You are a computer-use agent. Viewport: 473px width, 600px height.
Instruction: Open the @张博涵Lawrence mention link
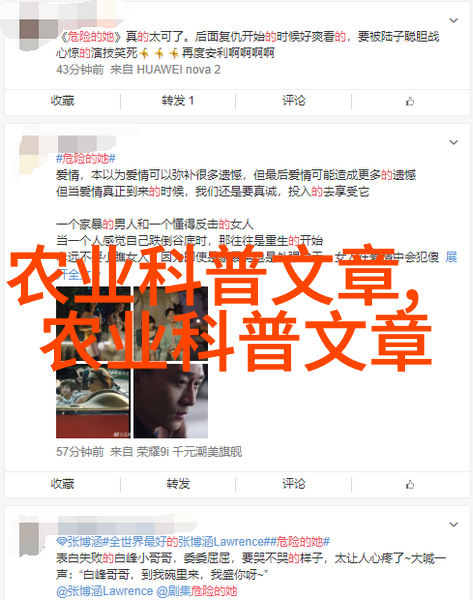(x=104, y=591)
